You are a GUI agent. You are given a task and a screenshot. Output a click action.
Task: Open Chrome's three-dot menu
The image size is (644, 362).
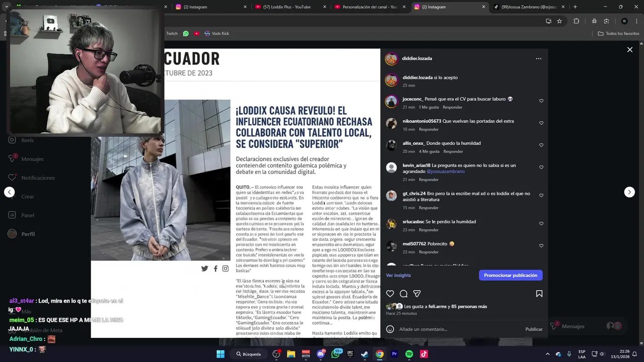point(636,21)
